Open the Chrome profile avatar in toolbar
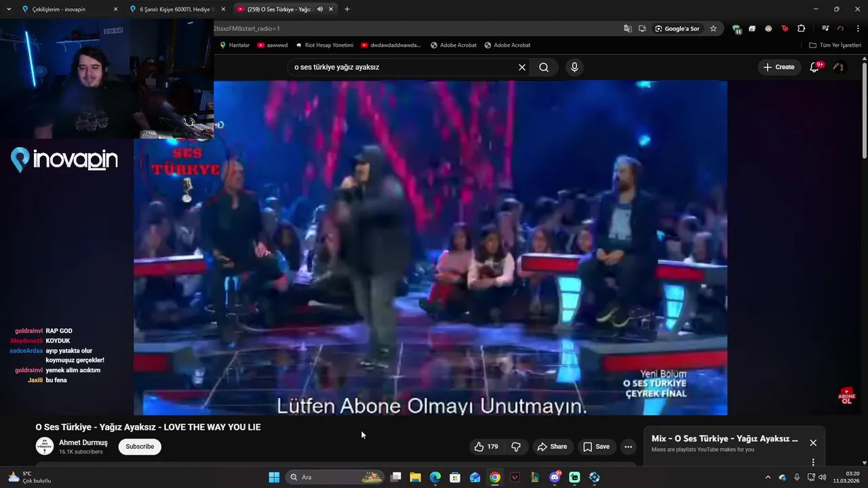The width and height of the screenshot is (868, 488). point(840,28)
